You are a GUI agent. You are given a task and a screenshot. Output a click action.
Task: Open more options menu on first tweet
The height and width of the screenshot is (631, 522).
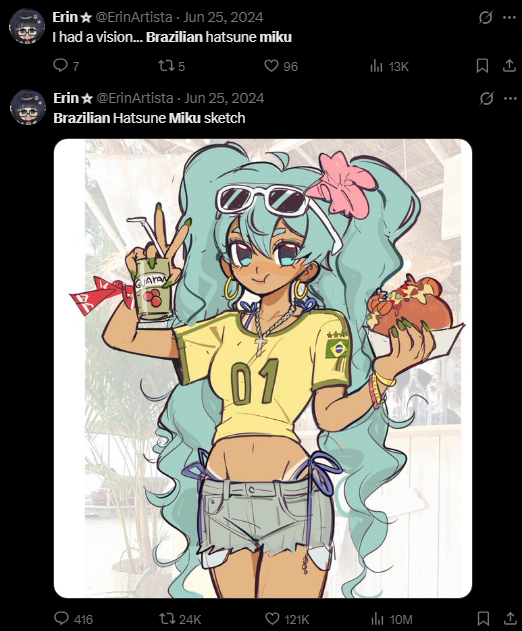510,17
